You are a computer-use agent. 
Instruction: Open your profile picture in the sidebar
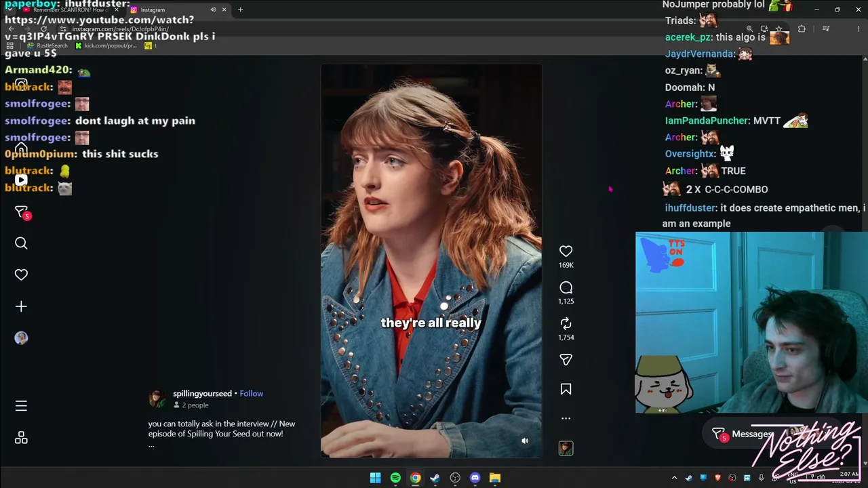pyautogui.click(x=21, y=338)
